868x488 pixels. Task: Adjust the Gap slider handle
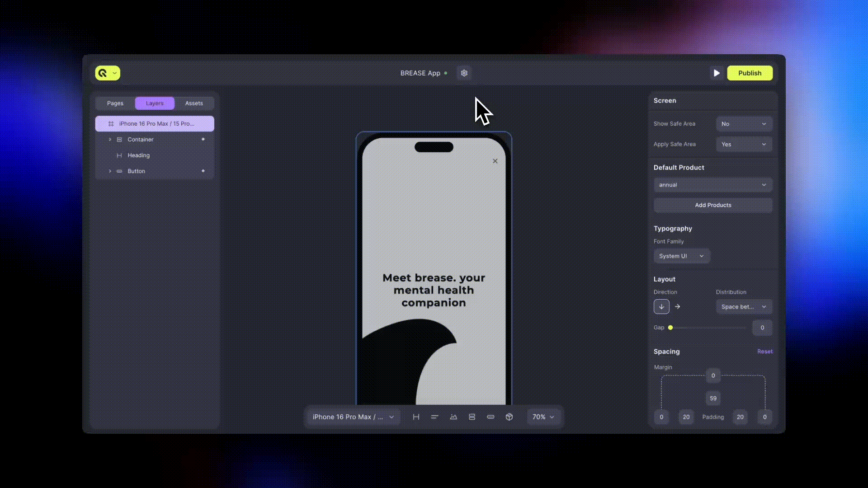tap(670, 328)
